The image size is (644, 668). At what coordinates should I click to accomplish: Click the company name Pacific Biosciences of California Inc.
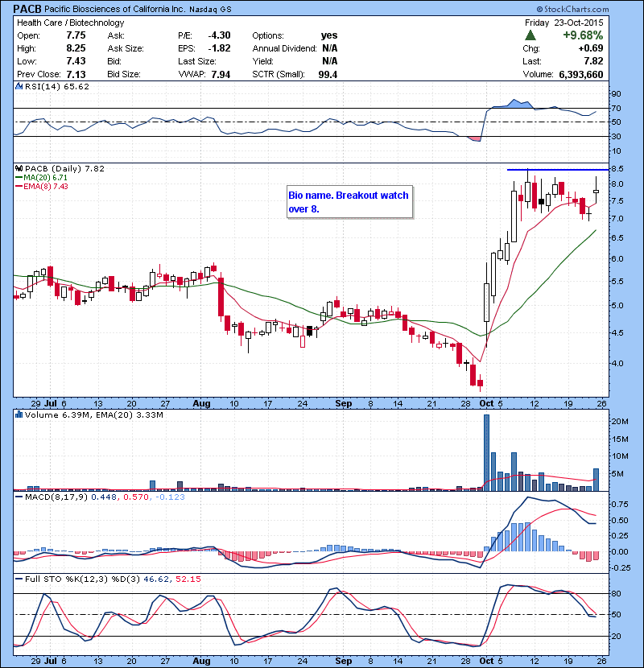tap(114, 9)
